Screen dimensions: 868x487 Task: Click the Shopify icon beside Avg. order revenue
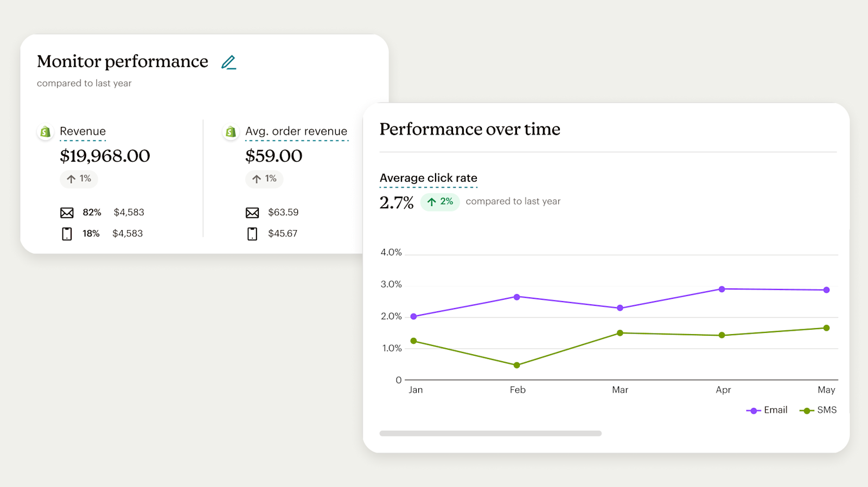point(231,132)
